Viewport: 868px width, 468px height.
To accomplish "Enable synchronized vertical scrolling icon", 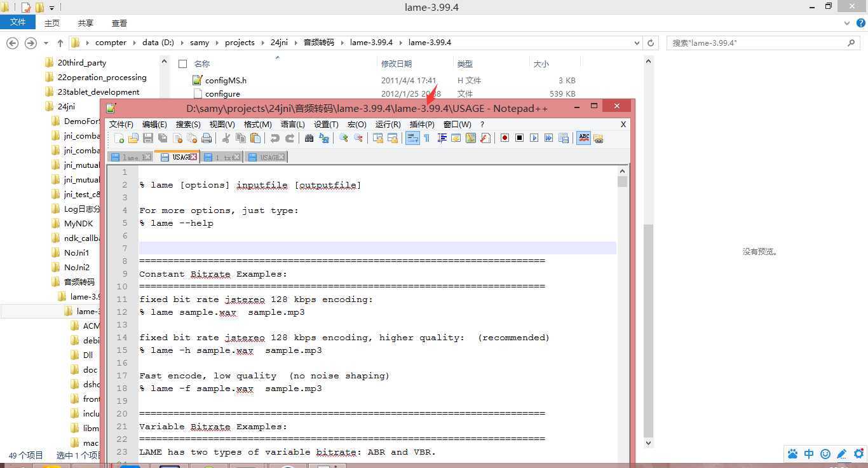I will click(x=378, y=138).
